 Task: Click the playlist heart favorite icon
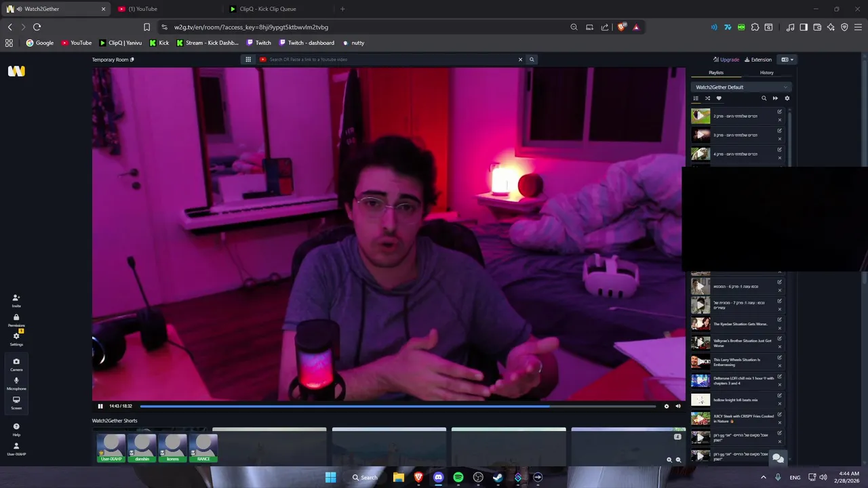719,98
